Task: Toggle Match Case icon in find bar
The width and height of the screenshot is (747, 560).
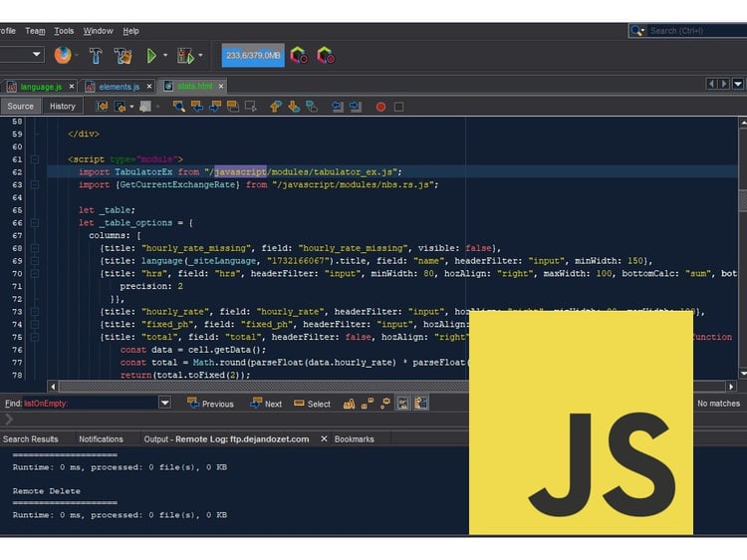Action: pyautogui.click(x=350, y=404)
